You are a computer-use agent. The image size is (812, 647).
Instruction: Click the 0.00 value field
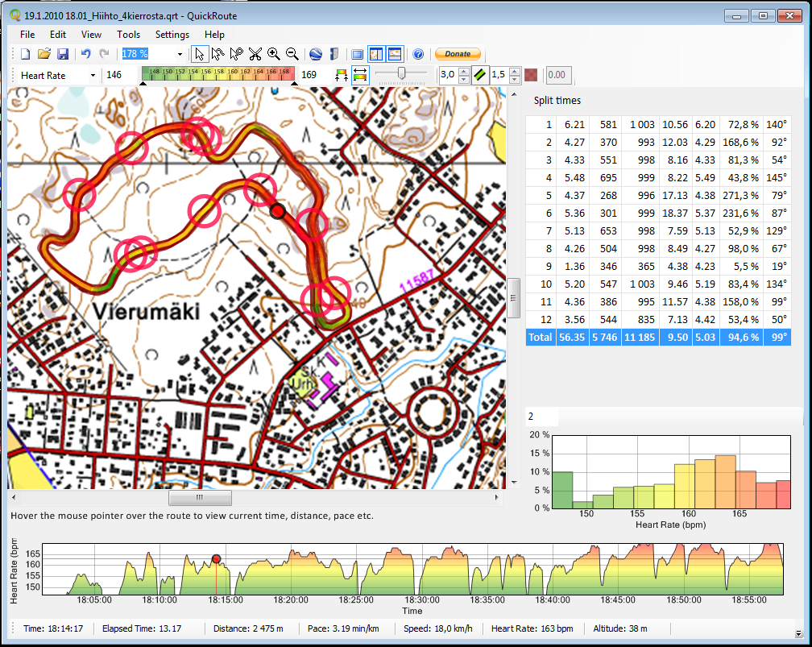click(x=557, y=75)
